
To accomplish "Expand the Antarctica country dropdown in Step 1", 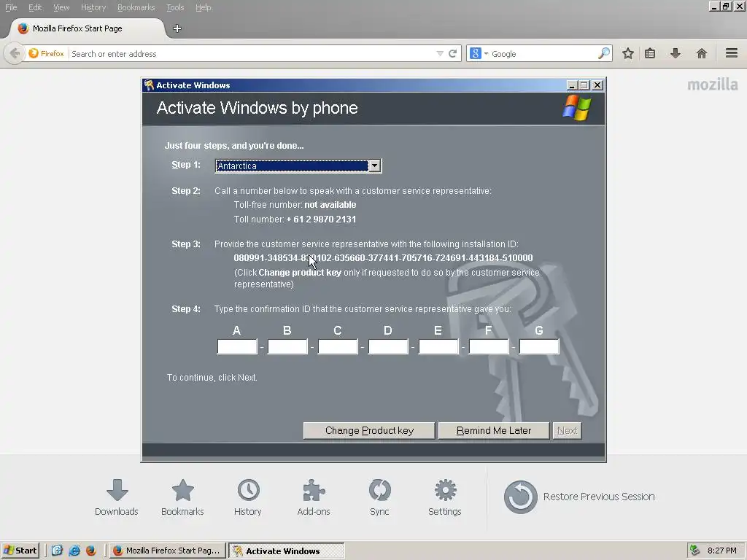I will click(374, 166).
